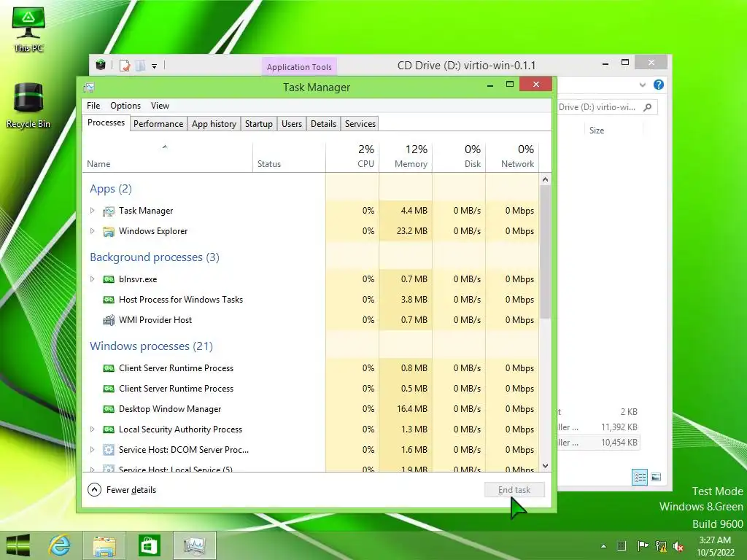Image resolution: width=747 pixels, height=560 pixels.
Task: Click the Application Tools ribbon tab in Explorer
Action: coord(299,67)
